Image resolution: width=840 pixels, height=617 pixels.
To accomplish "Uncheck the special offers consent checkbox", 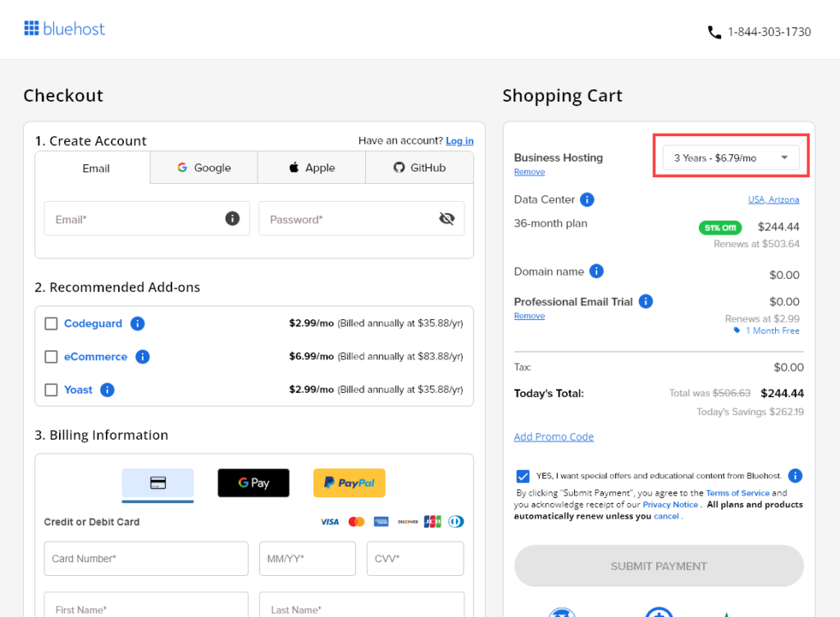I will click(523, 475).
